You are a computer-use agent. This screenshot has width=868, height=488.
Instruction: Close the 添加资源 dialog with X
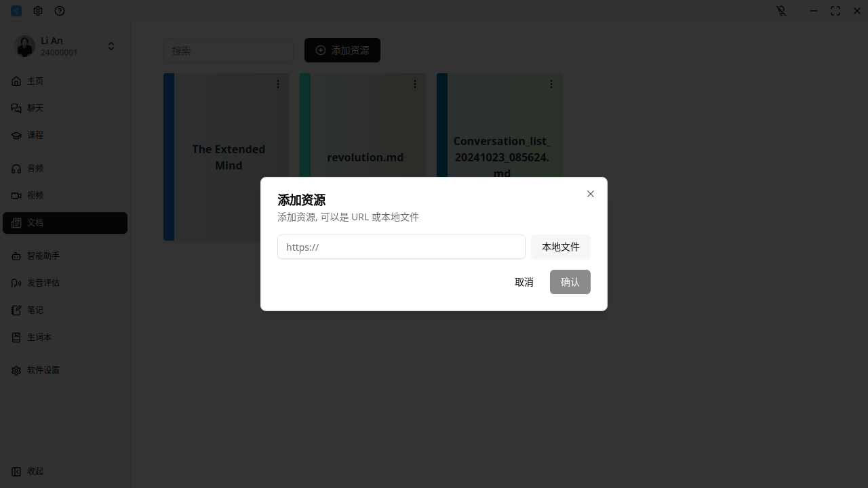click(590, 194)
